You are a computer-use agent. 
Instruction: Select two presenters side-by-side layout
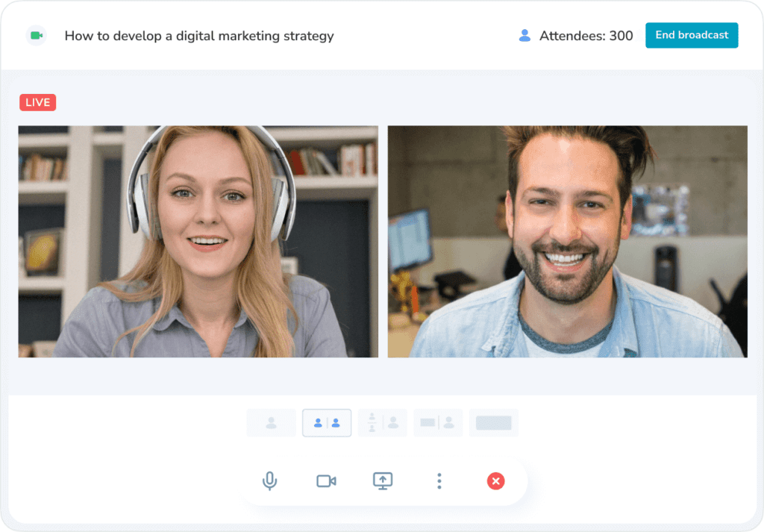coord(327,423)
